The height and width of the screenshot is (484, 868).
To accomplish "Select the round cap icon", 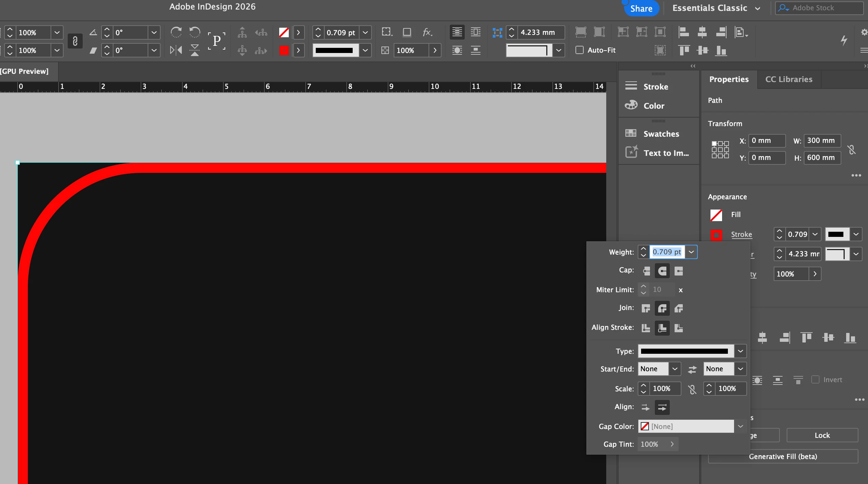I will point(662,271).
